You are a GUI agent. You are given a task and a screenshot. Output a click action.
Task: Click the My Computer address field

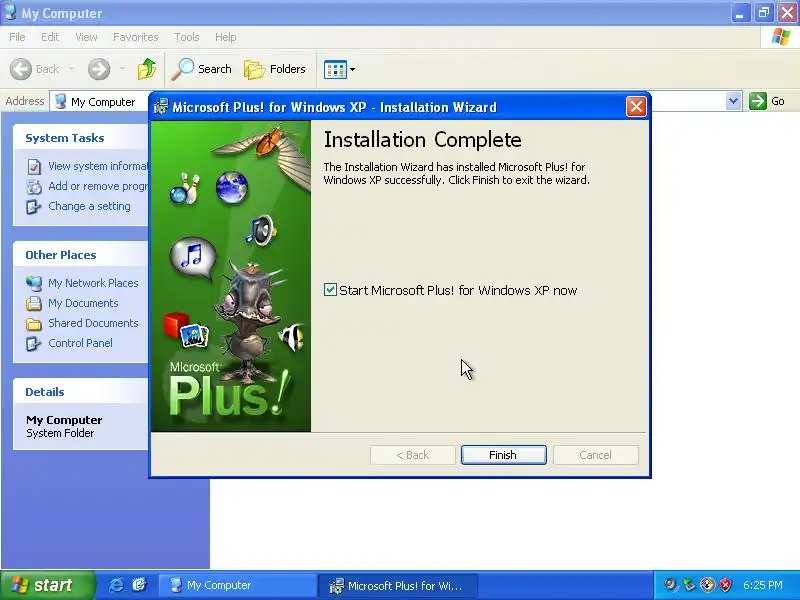click(101, 102)
